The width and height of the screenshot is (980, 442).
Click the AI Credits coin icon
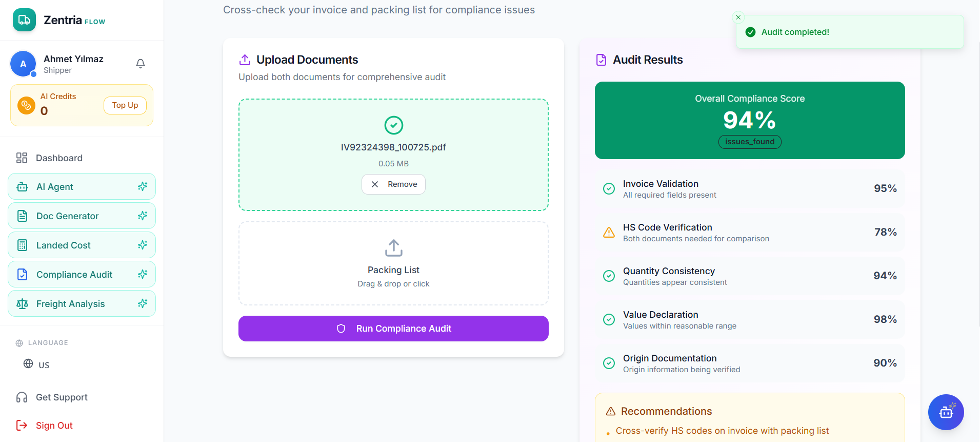click(26, 105)
